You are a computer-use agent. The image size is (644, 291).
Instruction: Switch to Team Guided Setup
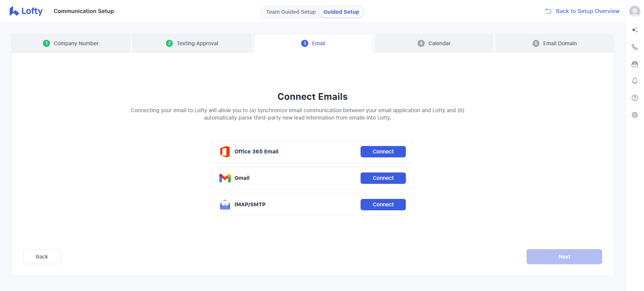pos(290,12)
